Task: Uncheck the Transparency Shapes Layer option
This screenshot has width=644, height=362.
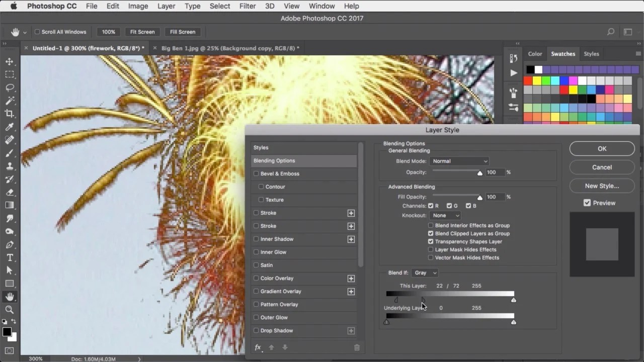Action: (431, 241)
